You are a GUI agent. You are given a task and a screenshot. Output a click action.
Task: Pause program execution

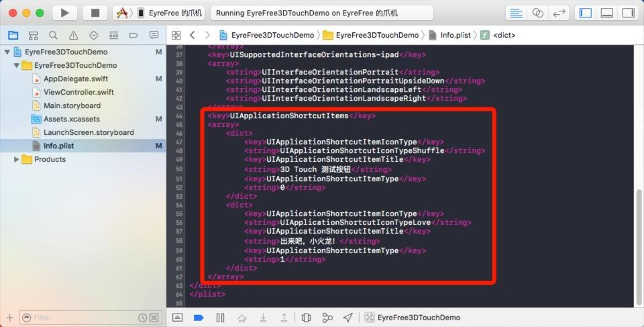click(x=220, y=318)
